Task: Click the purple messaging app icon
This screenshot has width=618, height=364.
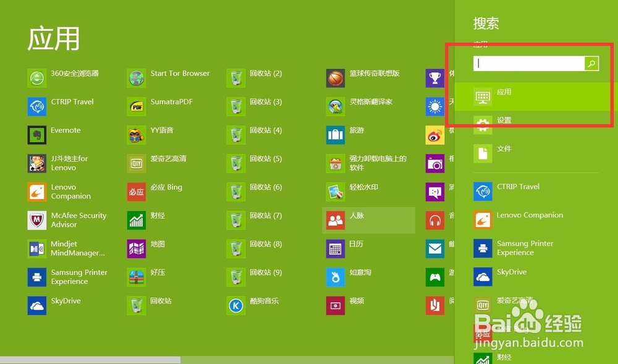Action: [x=435, y=192]
